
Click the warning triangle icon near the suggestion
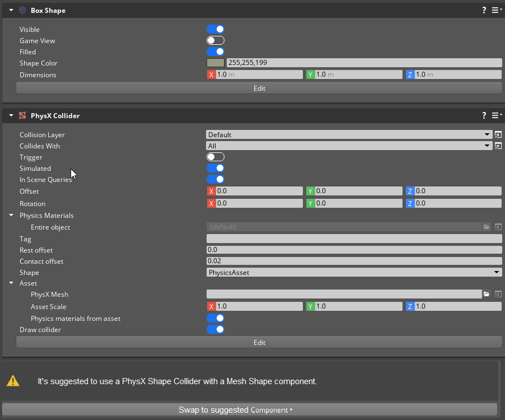click(13, 380)
